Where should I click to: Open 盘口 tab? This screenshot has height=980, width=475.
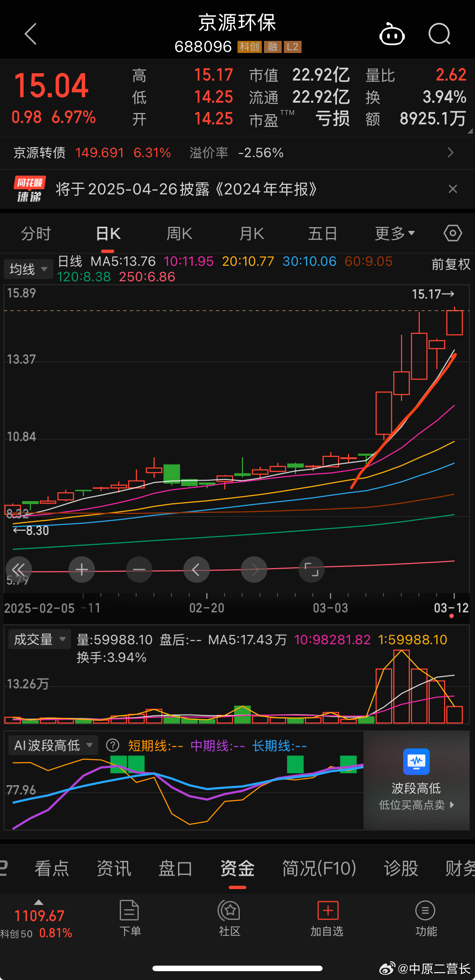pyautogui.click(x=176, y=868)
